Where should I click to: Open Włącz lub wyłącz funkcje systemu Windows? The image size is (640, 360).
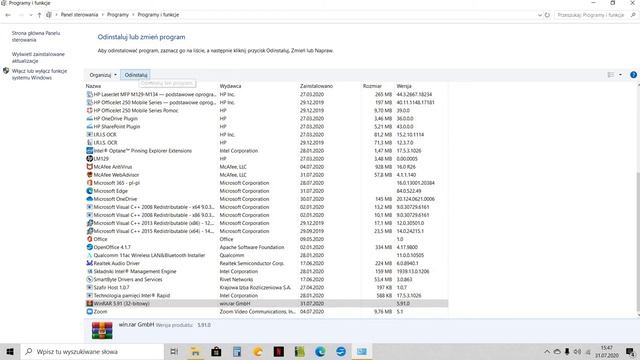click(x=39, y=74)
